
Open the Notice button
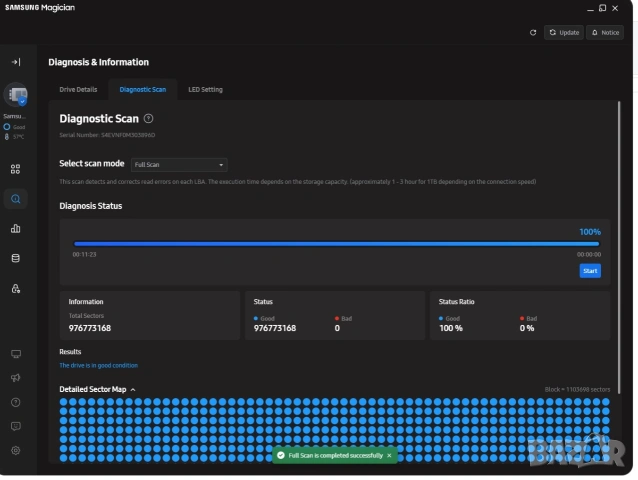click(x=605, y=33)
